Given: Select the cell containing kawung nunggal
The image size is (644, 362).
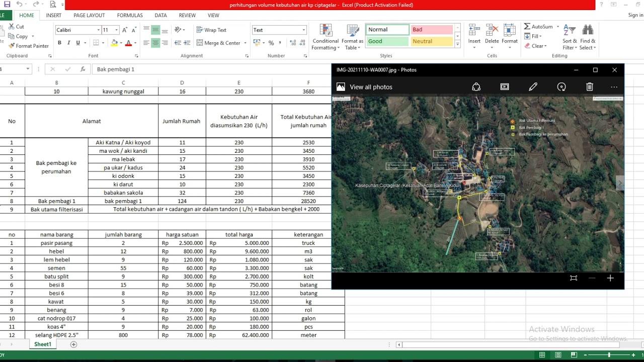Looking at the screenshot, I should 123,92.
